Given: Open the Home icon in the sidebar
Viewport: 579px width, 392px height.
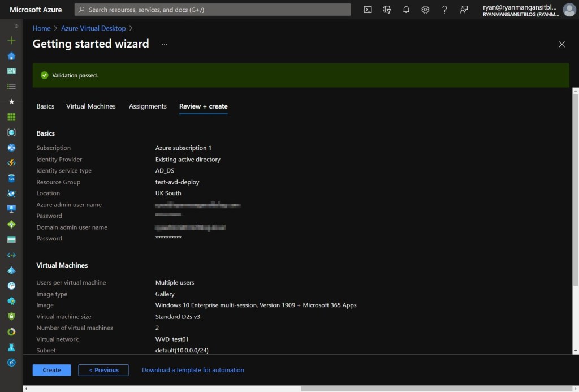Looking at the screenshot, I should point(11,56).
